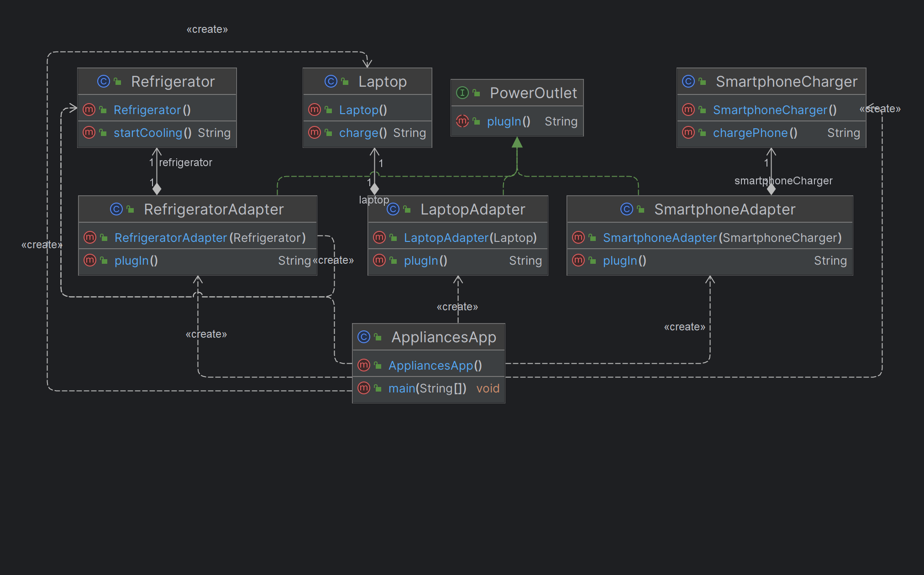This screenshot has width=924, height=575.
Task: Click the class icon on LaptopAdapter
Action: click(393, 209)
